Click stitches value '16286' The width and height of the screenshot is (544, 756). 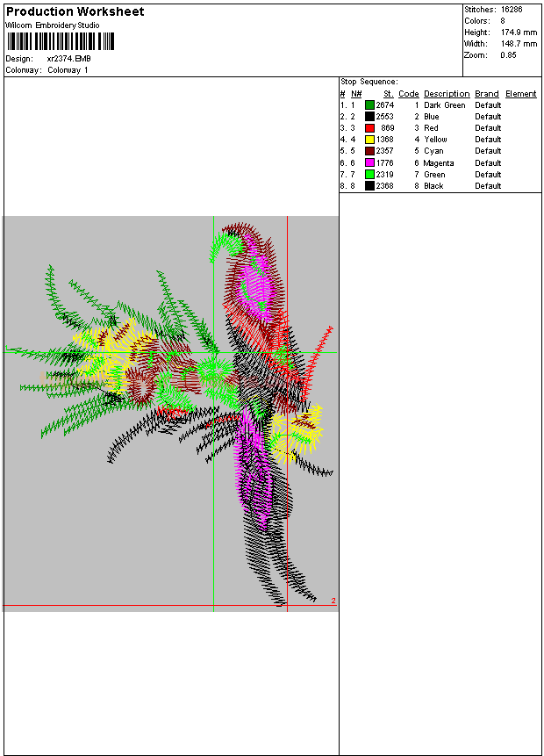pyautogui.click(x=512, y=9)
